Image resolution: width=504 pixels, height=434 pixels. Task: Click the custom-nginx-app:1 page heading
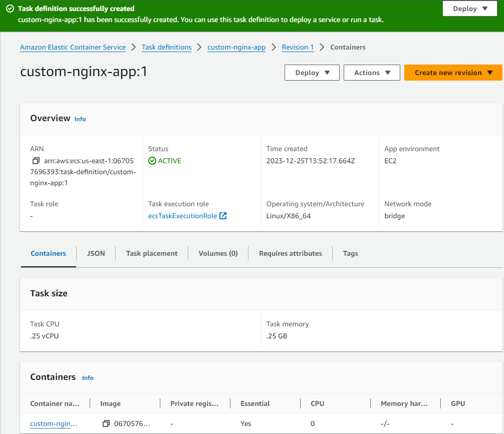tap(84, 71)
